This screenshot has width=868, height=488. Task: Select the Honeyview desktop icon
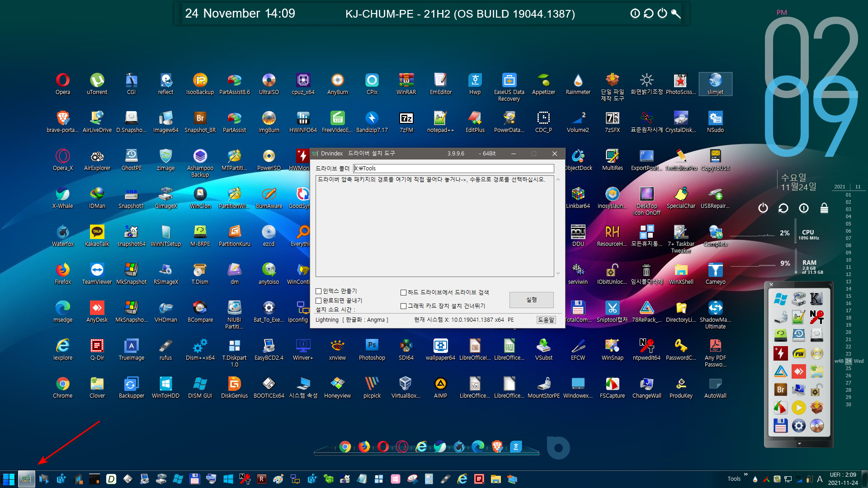tap(337, 388)
